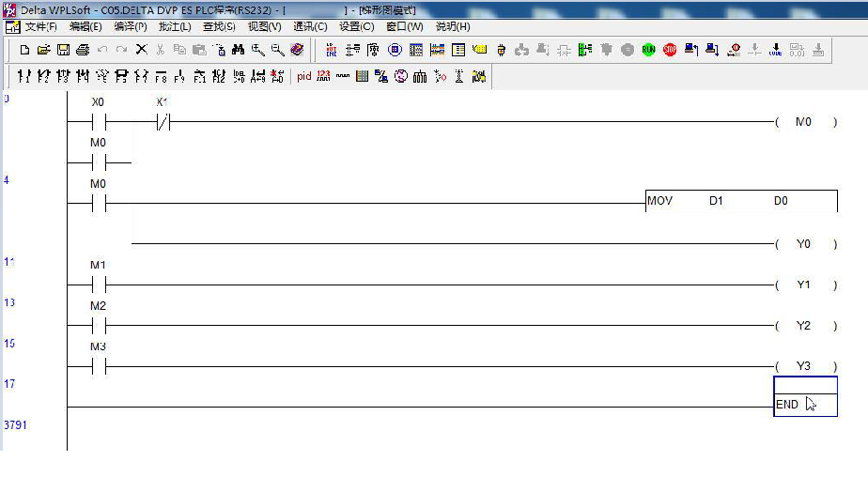868x477 pixels.
Task: Click the Y3 output coil
Action: coord(803,366)
